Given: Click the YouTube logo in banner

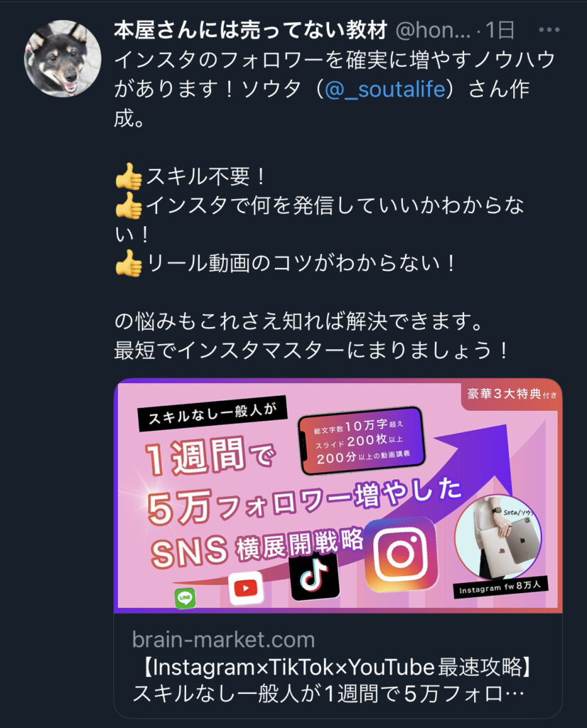Looking at the screenshot, I should click(246, 588).
